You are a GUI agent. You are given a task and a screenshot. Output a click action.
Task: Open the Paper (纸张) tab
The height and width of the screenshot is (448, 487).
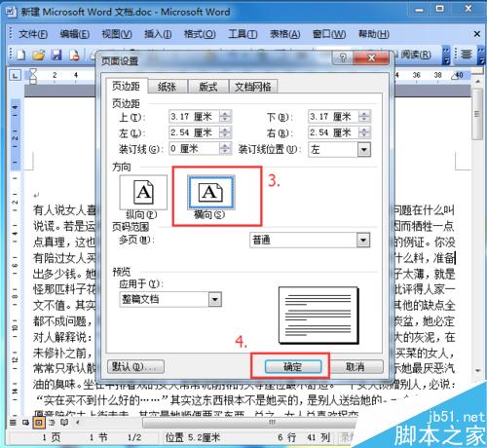(x=168, y=87)
